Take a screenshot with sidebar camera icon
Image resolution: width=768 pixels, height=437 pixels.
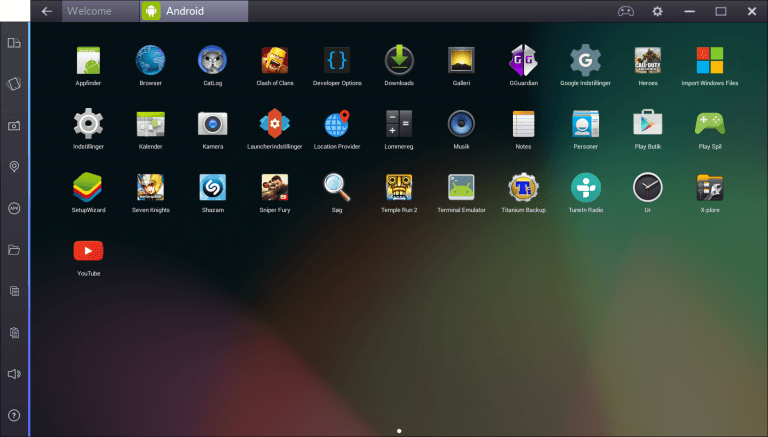click(14, 125)
